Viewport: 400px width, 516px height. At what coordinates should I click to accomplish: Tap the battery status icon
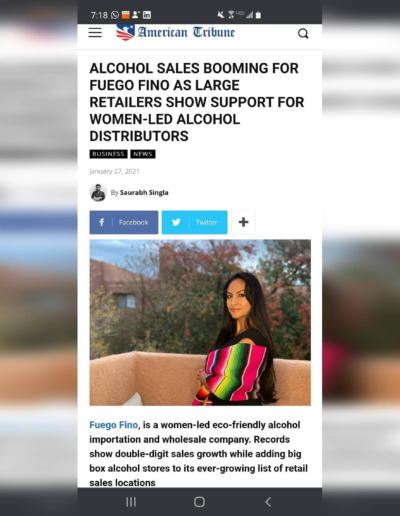(258, 15)
